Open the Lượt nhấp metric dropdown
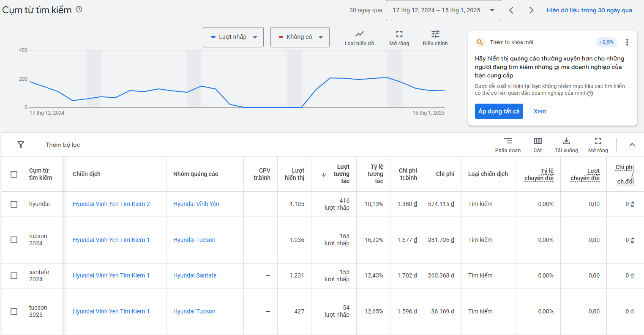 click(x=233, y=37)
